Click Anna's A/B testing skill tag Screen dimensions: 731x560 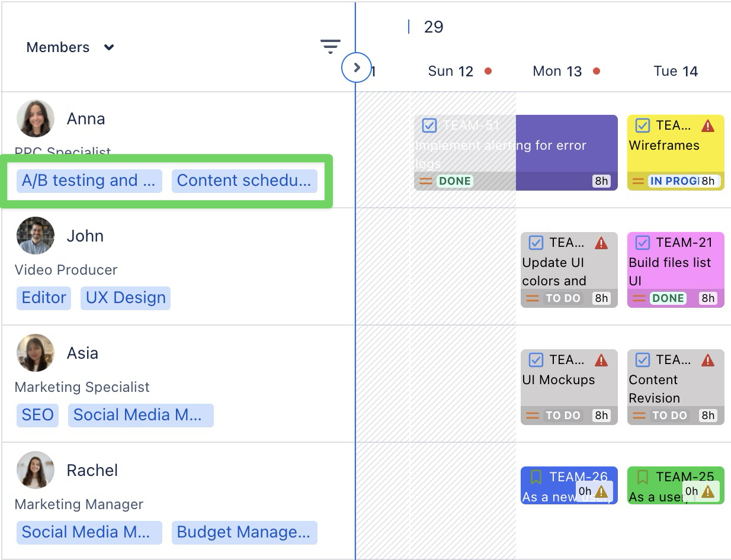point(89,181)
